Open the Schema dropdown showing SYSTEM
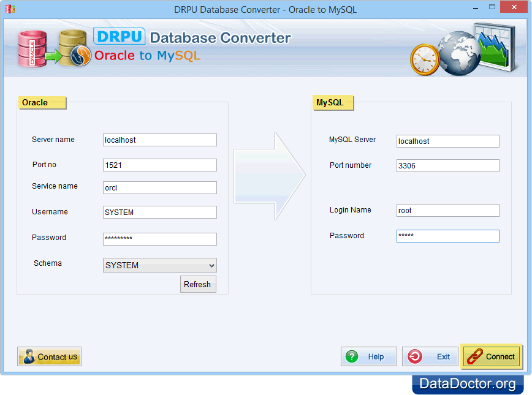The width and height of the screenshot is (532, 395). coord(160,266)
